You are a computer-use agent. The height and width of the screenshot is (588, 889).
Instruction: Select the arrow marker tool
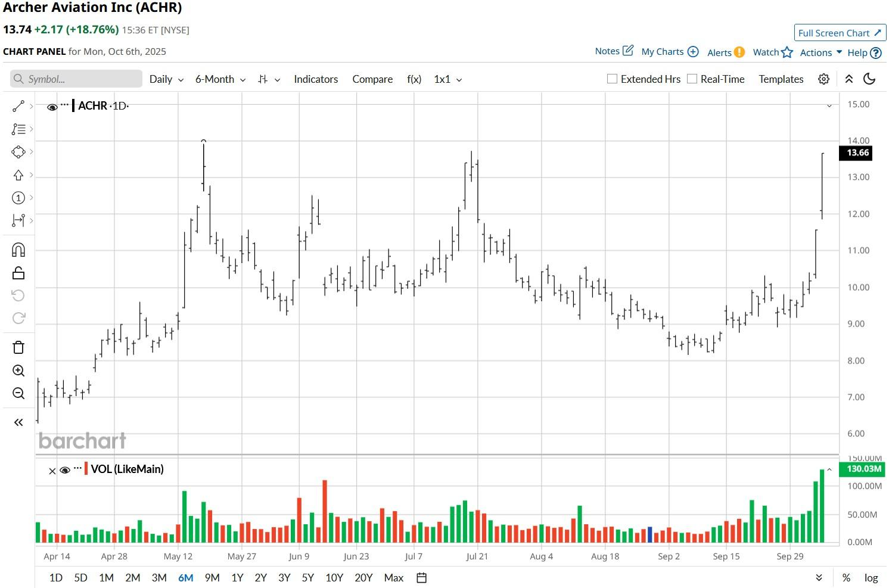point(18,175)
